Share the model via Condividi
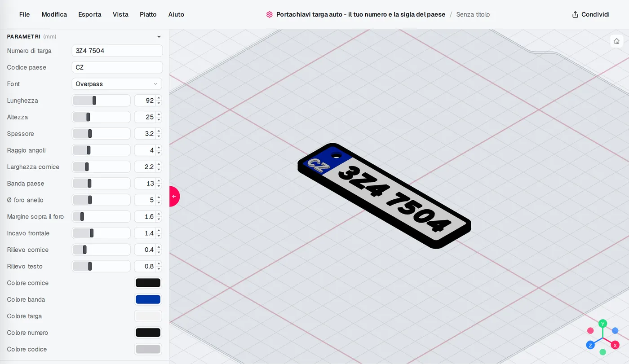Screen dimensions: 629x364 (x=591, y=14)
